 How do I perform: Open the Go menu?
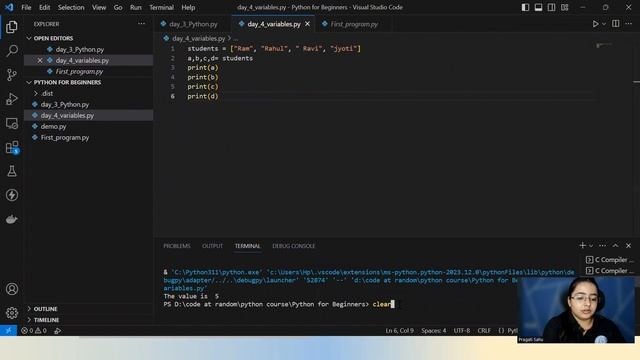point(118,7)
